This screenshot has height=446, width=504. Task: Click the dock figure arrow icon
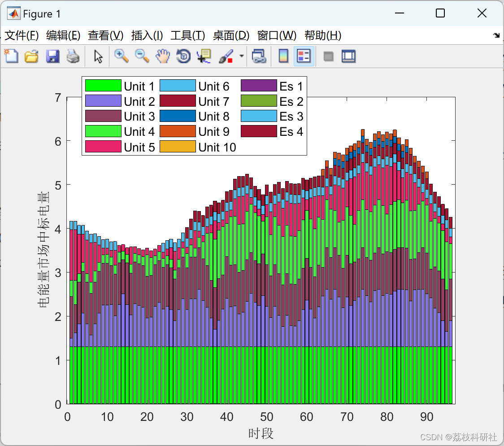[496, 35]
